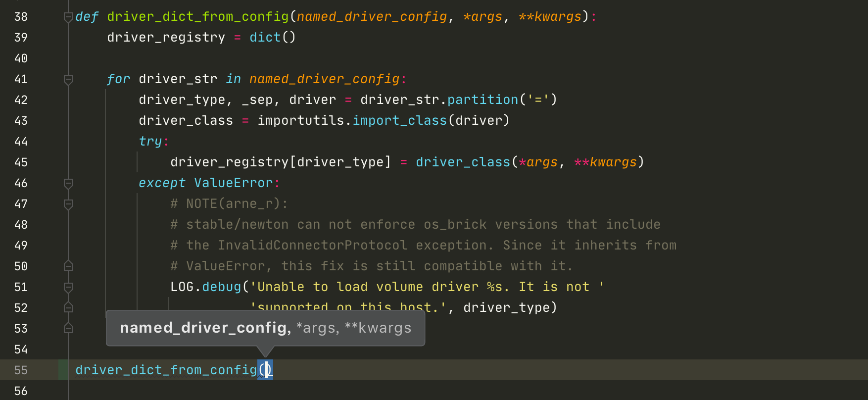This screenshot has height=400, width=868.
Task: Collapse the driver_dict_from_config function fold on line 38
Action: click(x=68, y=17)
